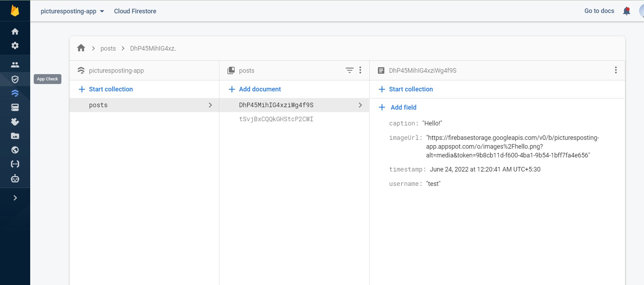Open the Firebase logo home
Image resolution: width=644 pixels, height=285 pixels.
coord(15,11)
